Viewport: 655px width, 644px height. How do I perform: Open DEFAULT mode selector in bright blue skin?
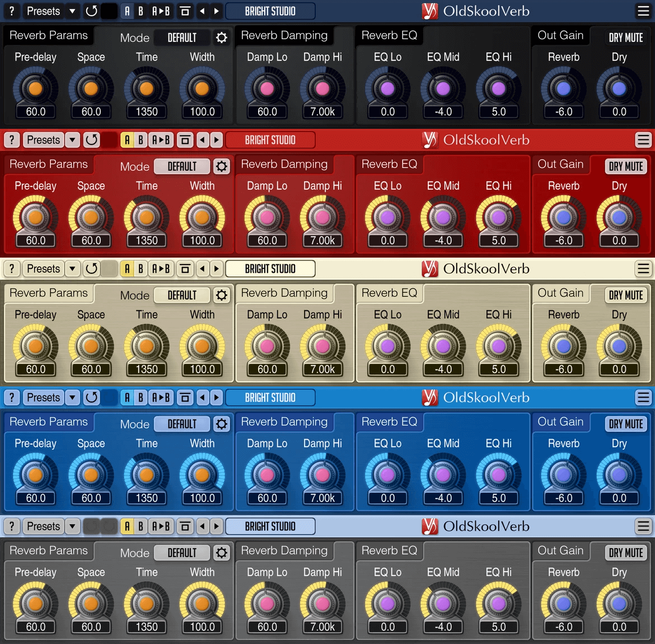coord(182,424)
